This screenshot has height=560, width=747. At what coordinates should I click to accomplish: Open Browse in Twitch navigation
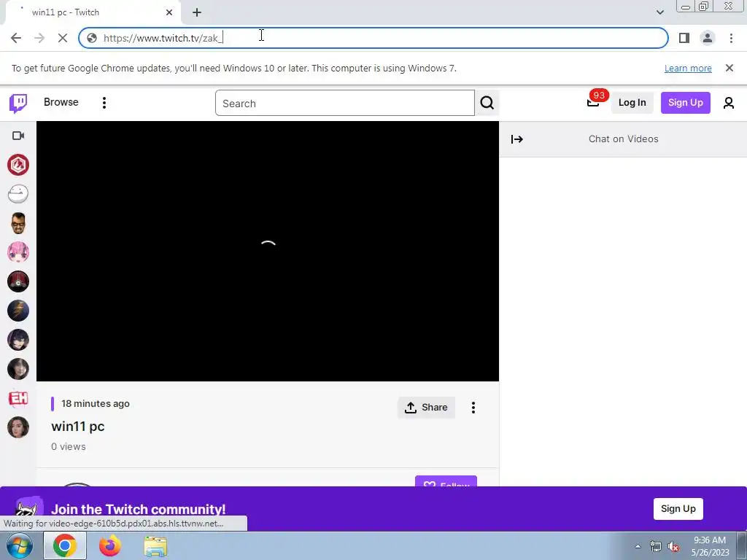pos(61,102)
